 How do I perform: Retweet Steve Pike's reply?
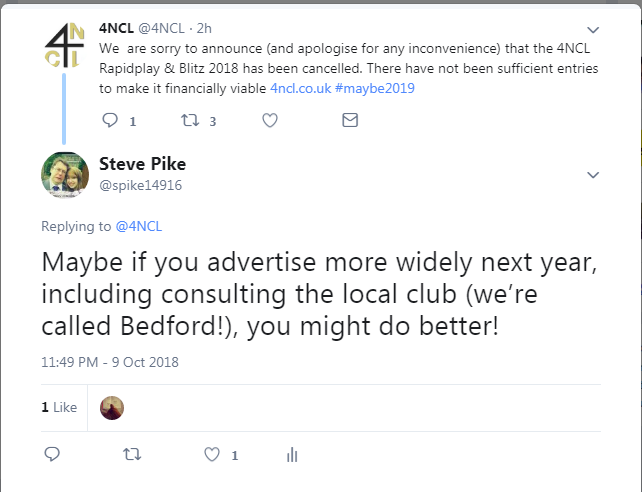click(131, 455)
